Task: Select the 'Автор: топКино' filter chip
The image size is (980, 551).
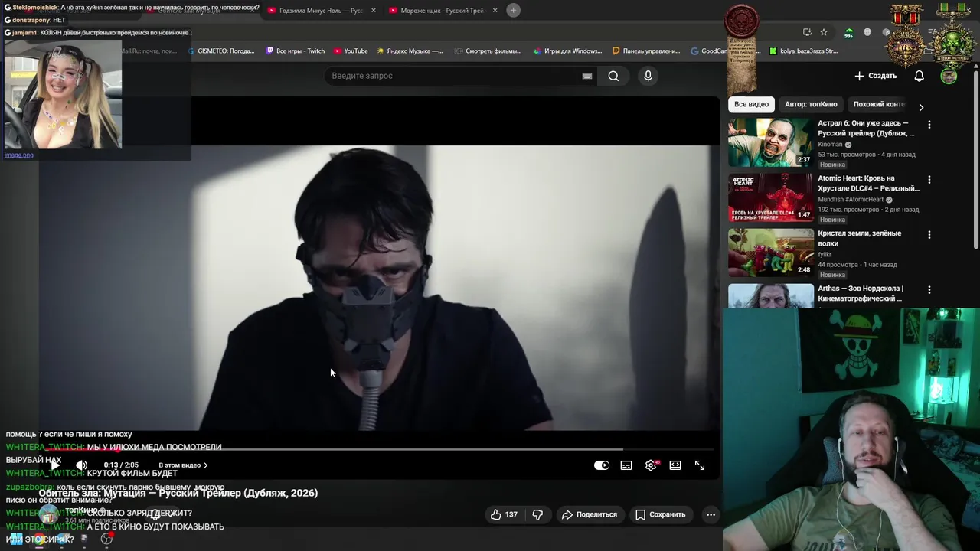Action: click(811, 104)
